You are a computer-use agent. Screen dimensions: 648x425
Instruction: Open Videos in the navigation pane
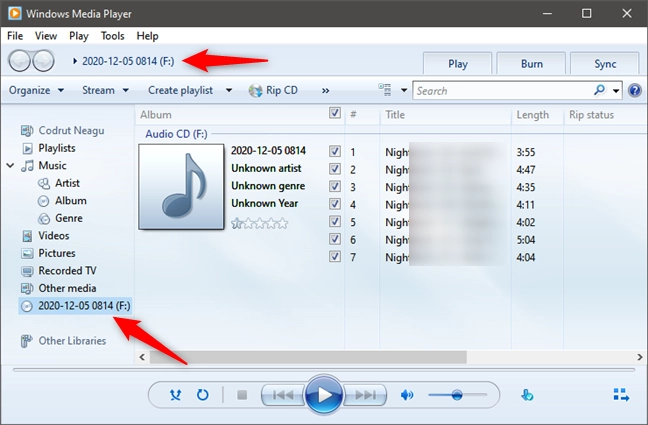tap(45, 236)
